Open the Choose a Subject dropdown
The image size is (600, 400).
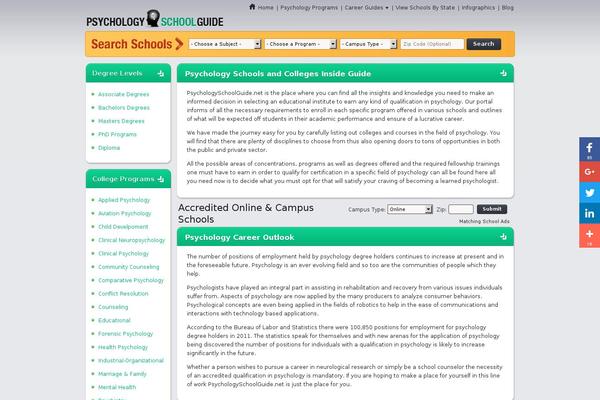pyautogui.click(x=225, y=44)
